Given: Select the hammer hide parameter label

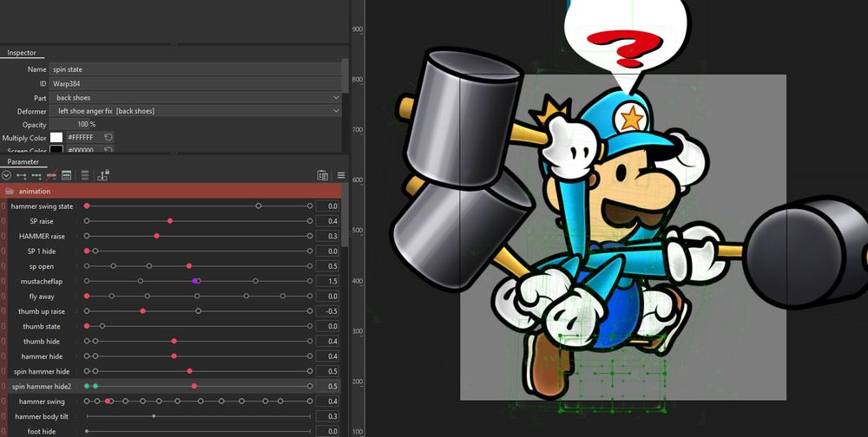Looking at the screenshot, I should 42,356.
